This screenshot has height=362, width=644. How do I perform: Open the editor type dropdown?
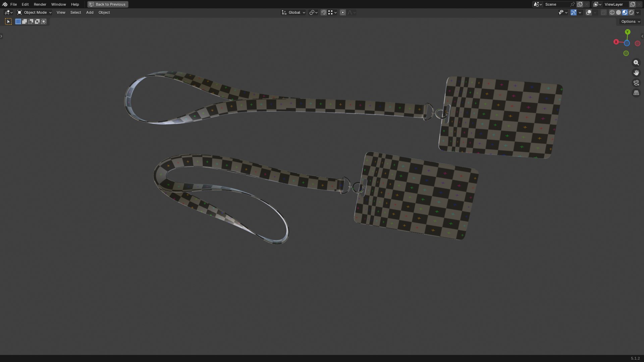8,12
